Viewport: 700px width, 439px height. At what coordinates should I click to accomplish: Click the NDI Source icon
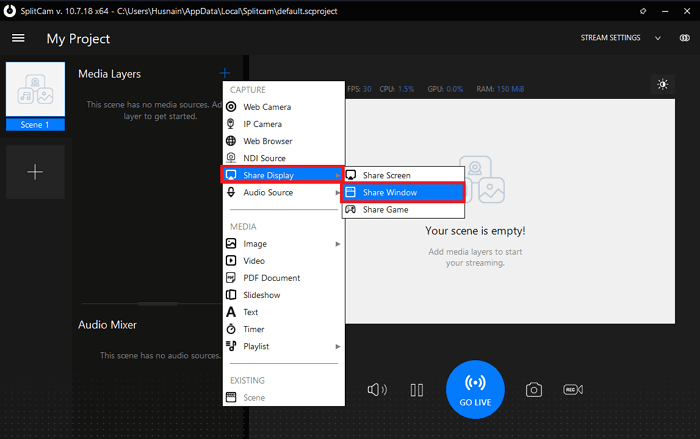(x=231, y=158)
